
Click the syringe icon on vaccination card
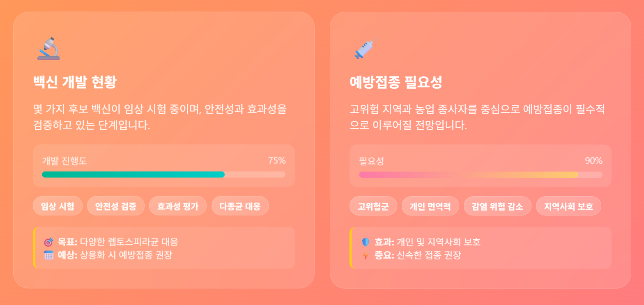(x=365, y=48)
